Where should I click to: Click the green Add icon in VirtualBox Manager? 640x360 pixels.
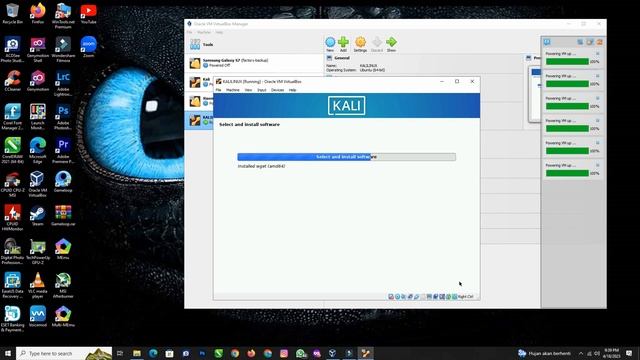343,44
